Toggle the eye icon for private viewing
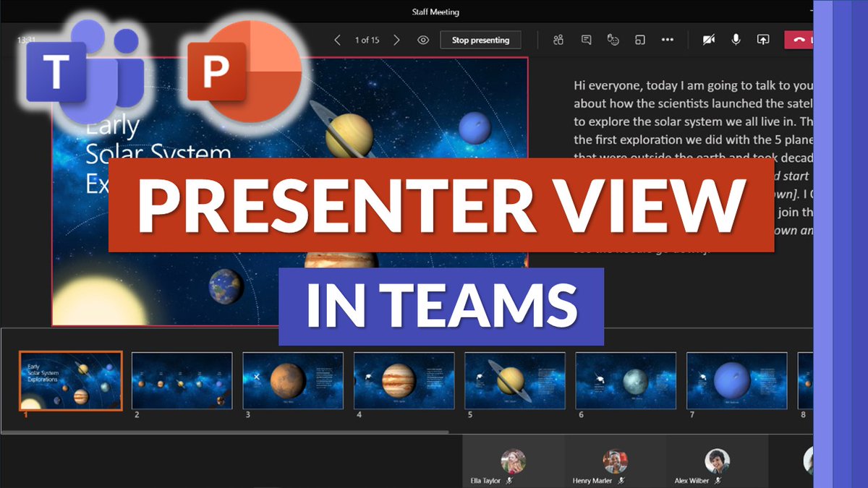The width and height of the screenshot is (868, 488). coord(423,40)
